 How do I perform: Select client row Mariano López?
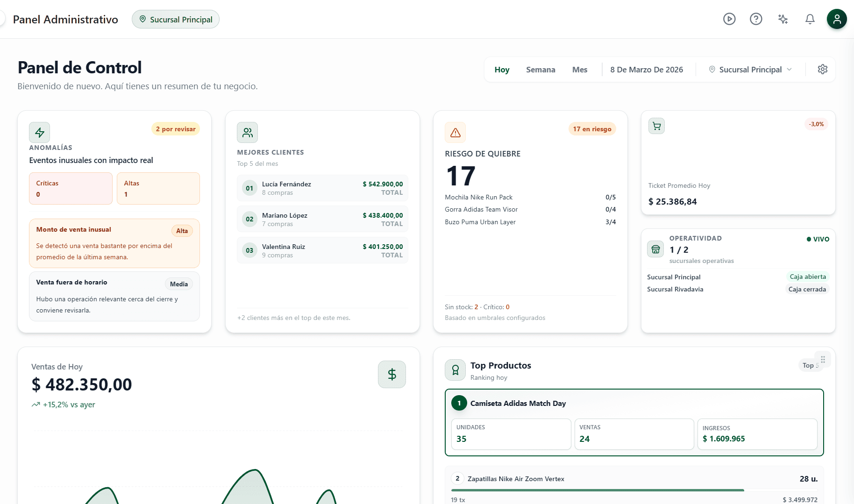(x=322, y=219)
